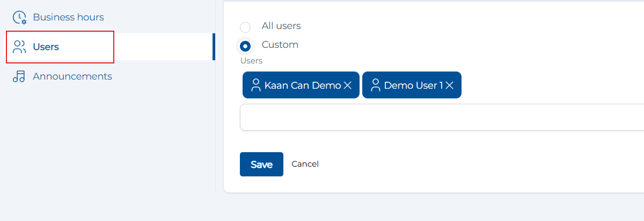This screenshot has width=644, height=221.
Task: Remove Kaan Can Demo with X icon
Action: point(347,85)
